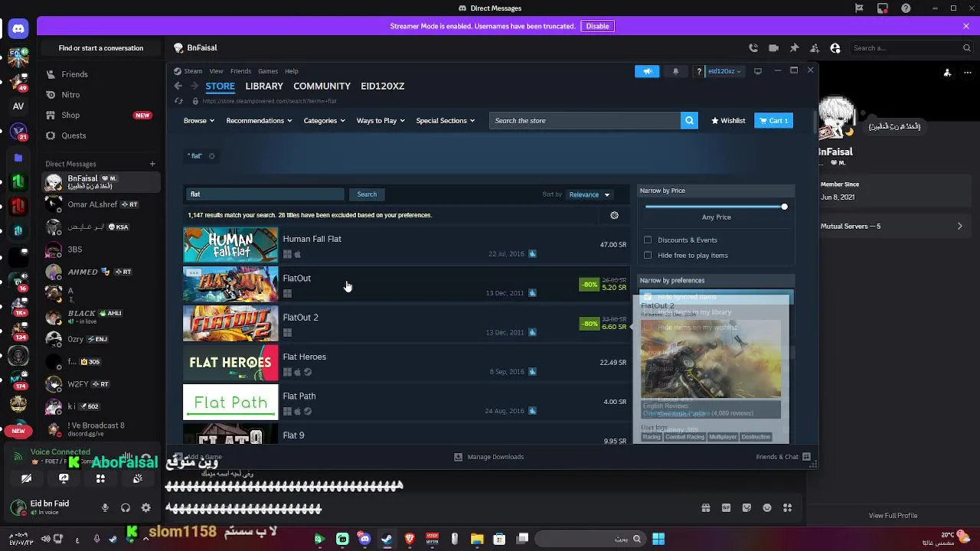Go back with Steam back arrow
This screenshot has width=980, height=551.
(178, 86)
